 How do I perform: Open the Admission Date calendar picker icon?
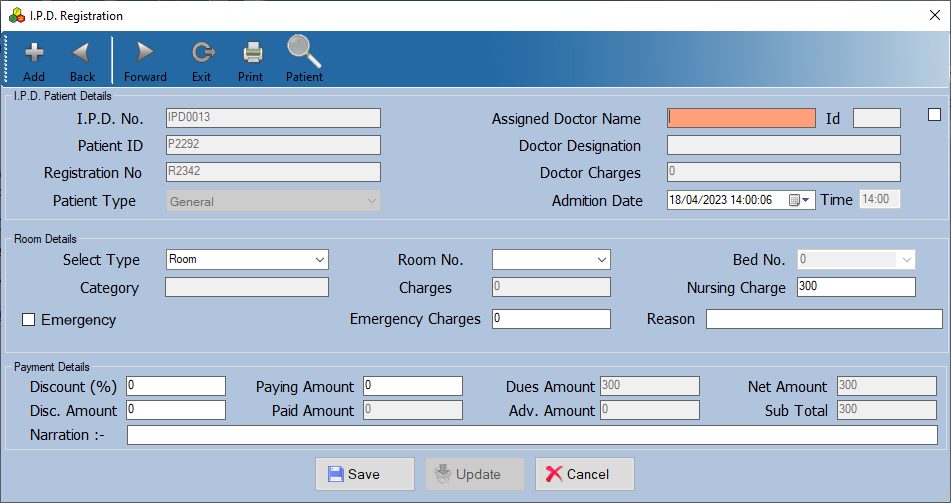tap(800, 200)
